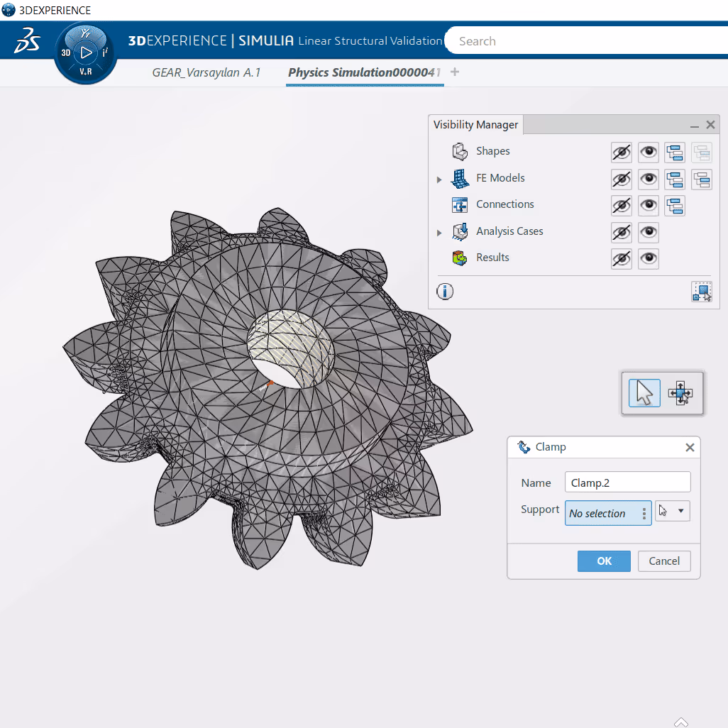Click the FE Models category icon
728x728 pixels.
[460, 178]
